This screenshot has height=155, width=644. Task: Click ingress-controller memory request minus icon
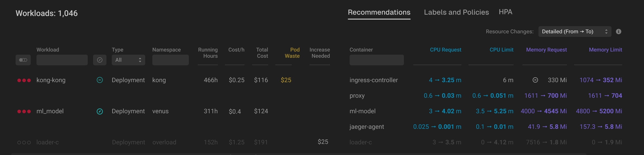pyautogui.click(x=535, y=80)
